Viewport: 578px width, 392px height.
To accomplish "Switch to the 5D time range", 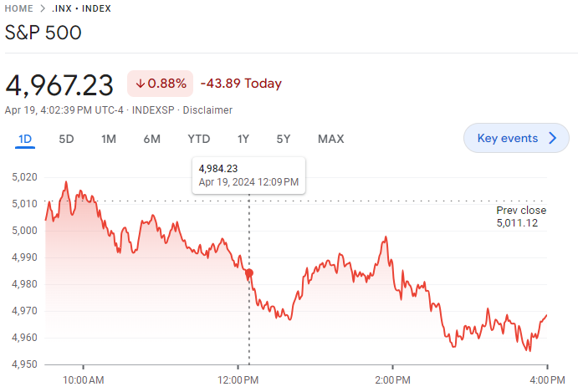I will (x=66, y=139).
